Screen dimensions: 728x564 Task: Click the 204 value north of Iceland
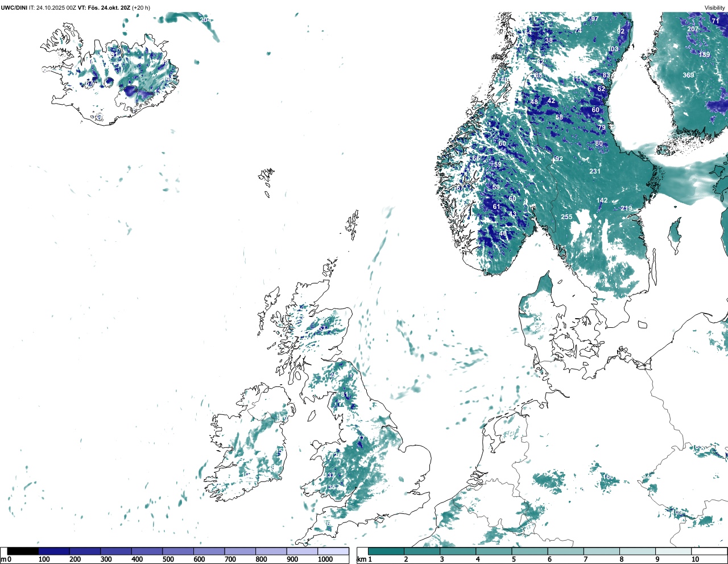[x=205, y=19]
